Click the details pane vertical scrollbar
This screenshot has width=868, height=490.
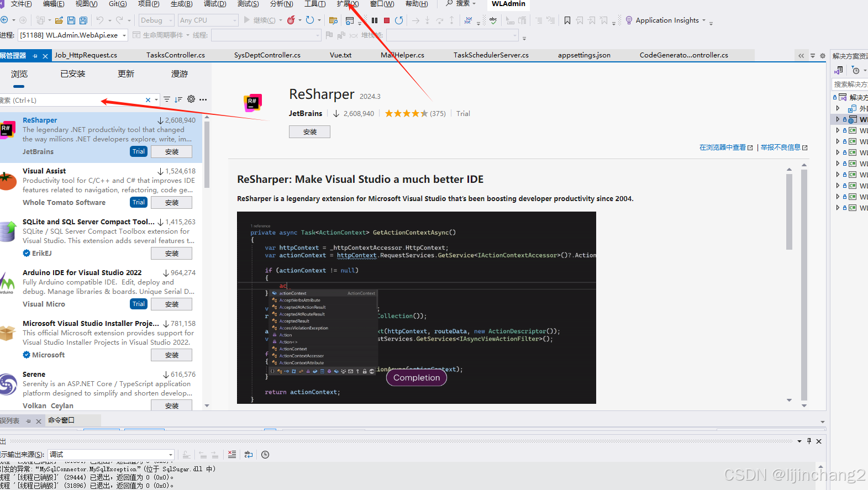pyautogui.click(x=804, y=285)
